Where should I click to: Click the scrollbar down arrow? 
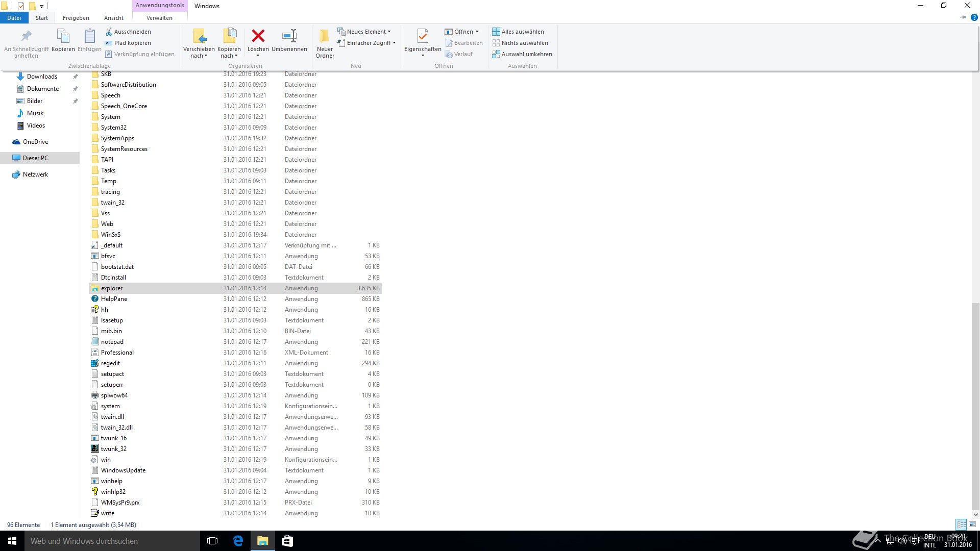point(975,515)
